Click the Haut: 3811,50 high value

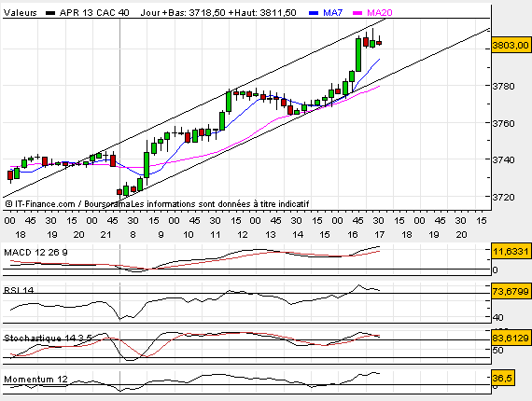tap(265, 13)
